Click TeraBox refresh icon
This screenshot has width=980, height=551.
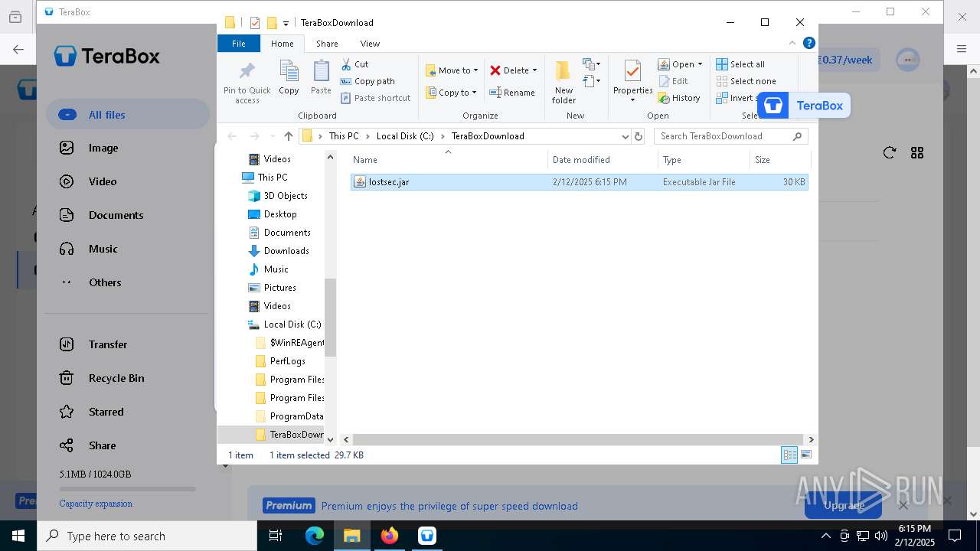889,153
